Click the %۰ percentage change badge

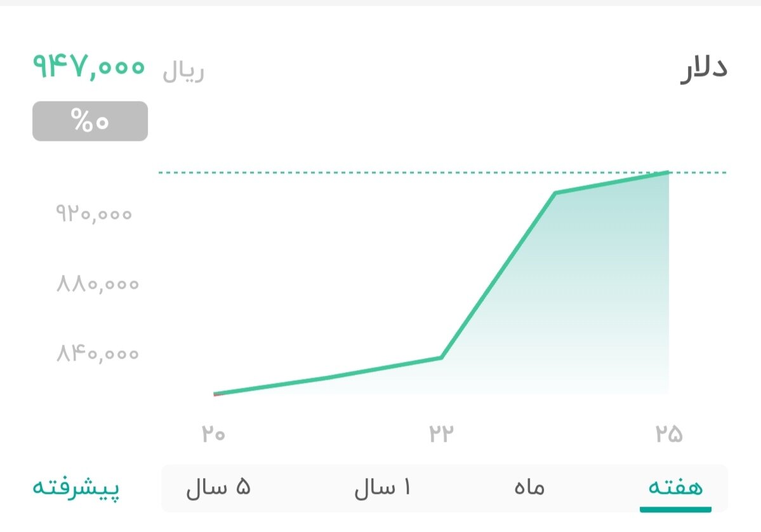(x=89, y=120)
